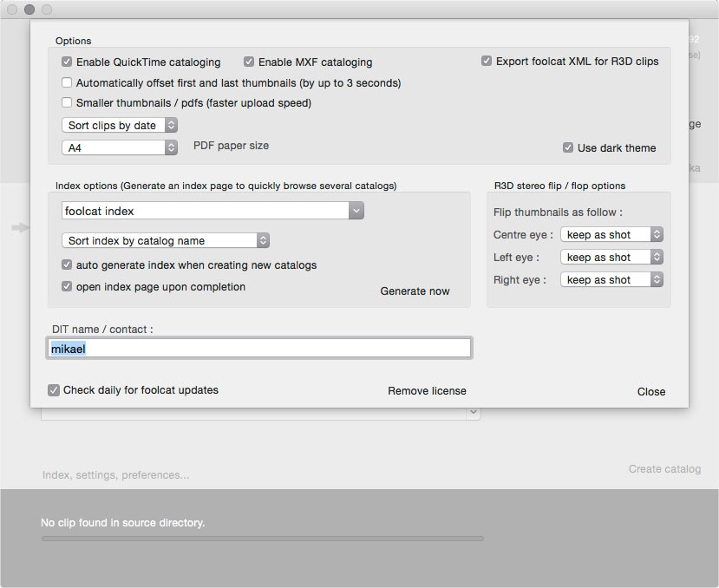Click the 'PDF paper size' label

pos(231,146)
